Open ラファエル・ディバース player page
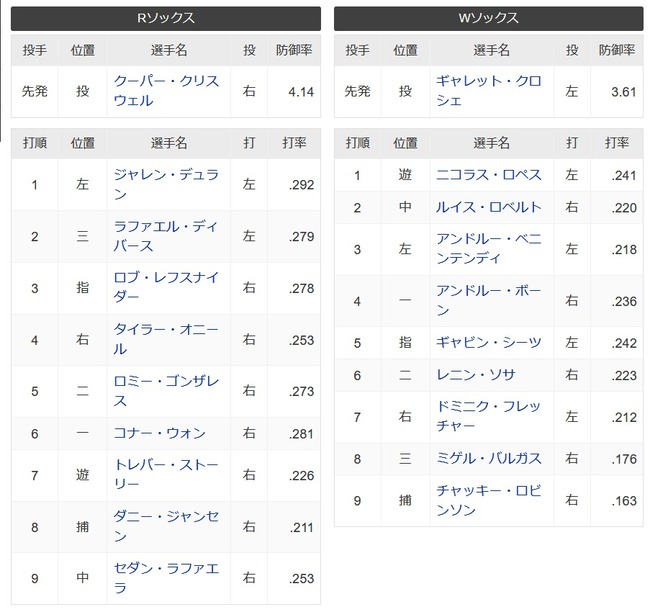Viewport: 650px width, 612px height. [166, 236]
